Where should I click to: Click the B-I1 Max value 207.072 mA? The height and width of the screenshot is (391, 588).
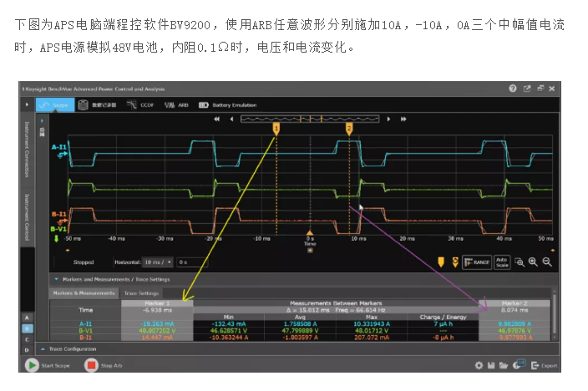[x=371, y=338]
